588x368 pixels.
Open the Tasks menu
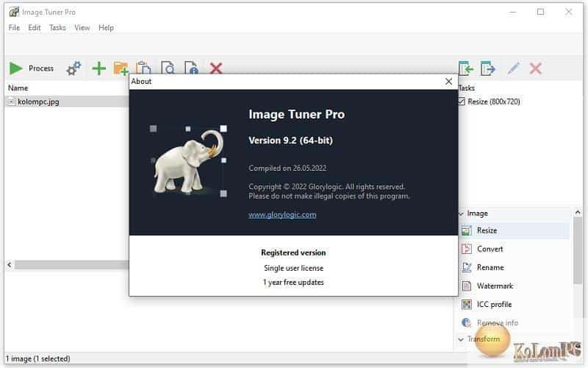(x=57, y=28)
